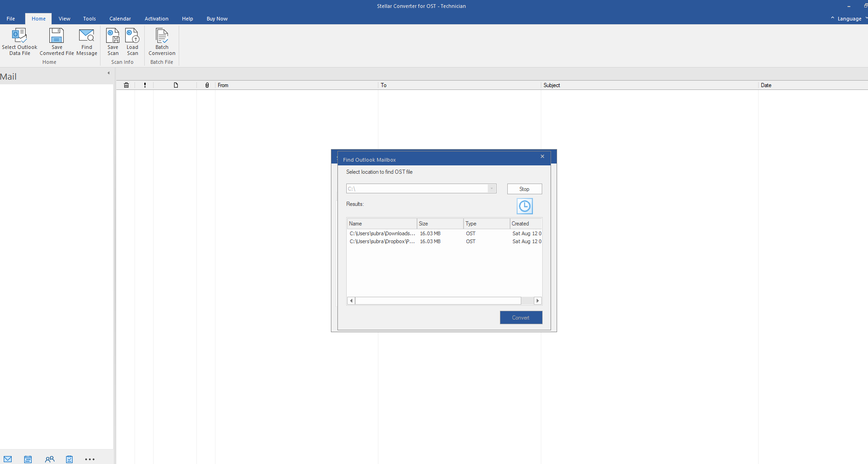Open the Activation tab
This screenshot has height=464, width=868.
(x=156, y=19)
